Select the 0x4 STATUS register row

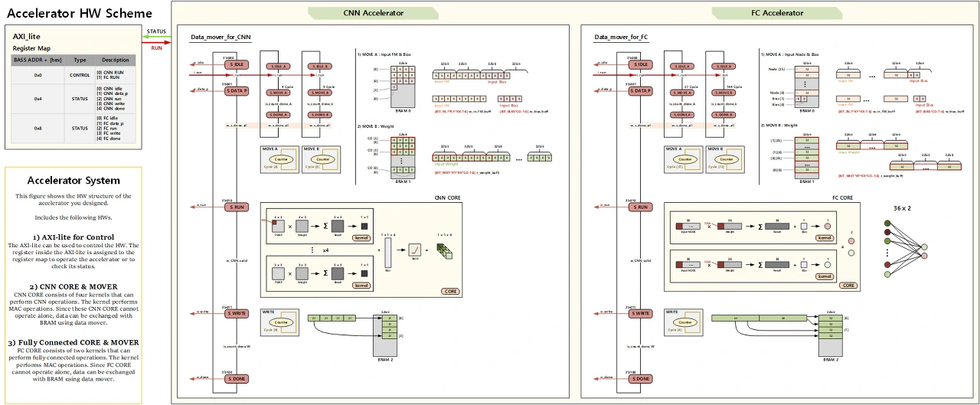(x=73, y=99)
